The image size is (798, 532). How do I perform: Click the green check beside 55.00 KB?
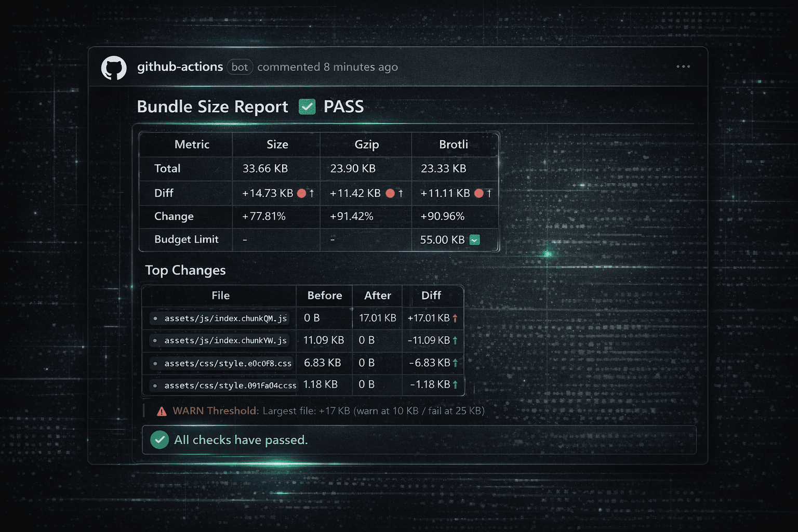click(x=474, y=240)
